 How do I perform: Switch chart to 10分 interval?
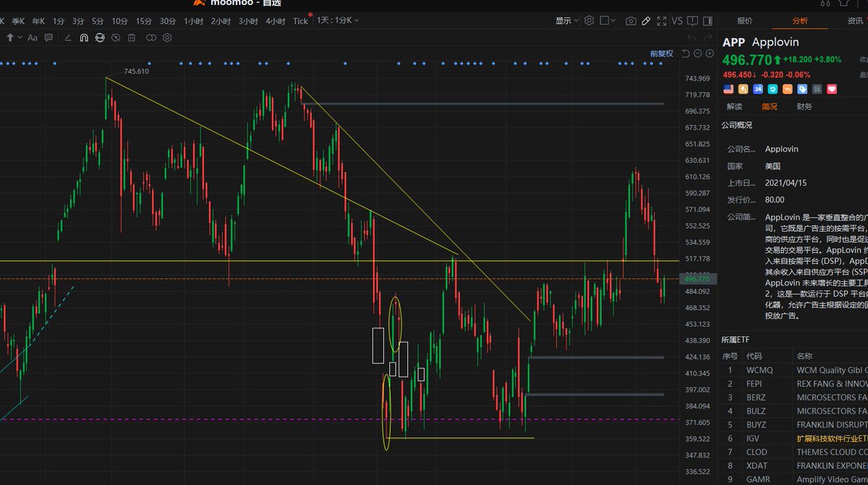click(x=120, y=21)
